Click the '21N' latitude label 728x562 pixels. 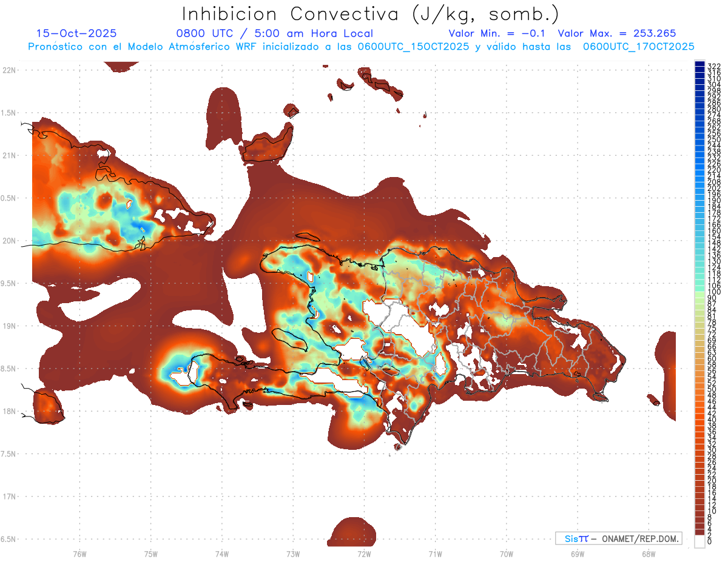click(x=9, y=155)
